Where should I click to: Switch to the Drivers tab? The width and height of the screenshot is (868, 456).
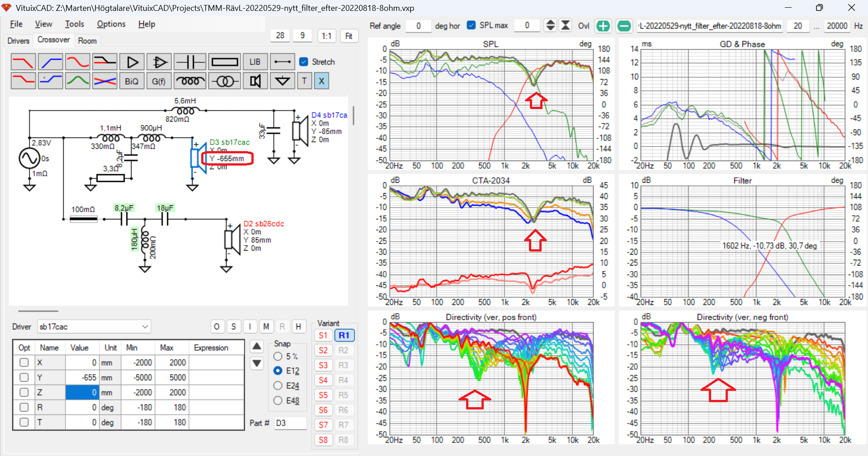click(x=18, y=40)
